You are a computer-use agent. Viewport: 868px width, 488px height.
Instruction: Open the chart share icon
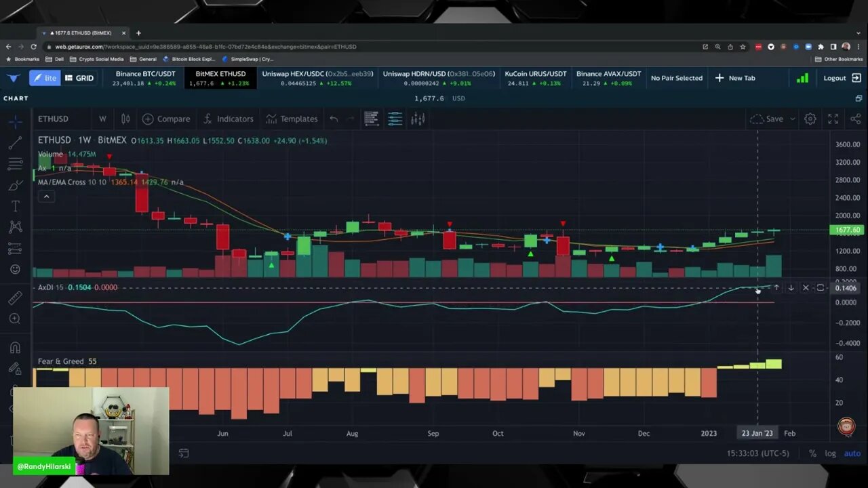[855, 119]
